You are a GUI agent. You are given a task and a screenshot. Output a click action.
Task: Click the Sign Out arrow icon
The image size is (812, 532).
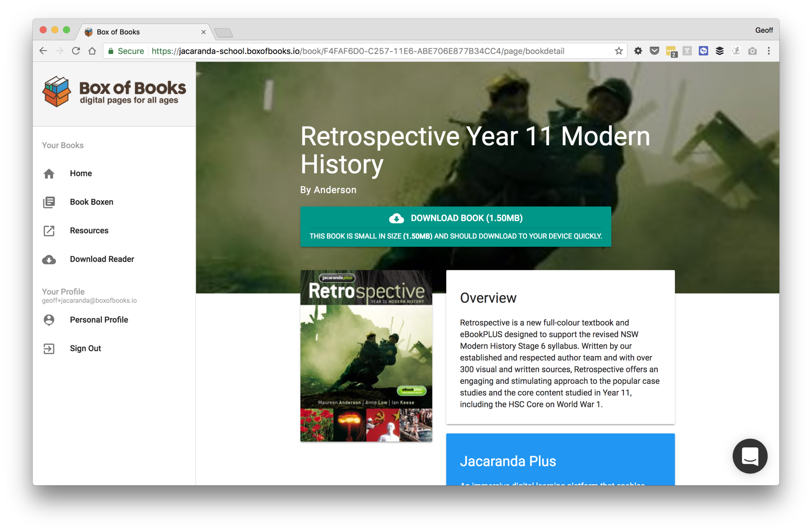(x=49, y=349)
